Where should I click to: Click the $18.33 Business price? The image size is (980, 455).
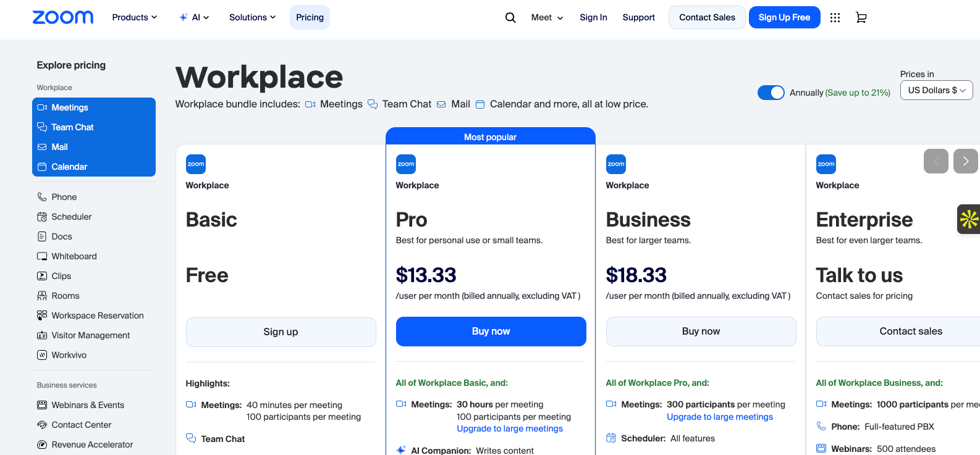636,275
